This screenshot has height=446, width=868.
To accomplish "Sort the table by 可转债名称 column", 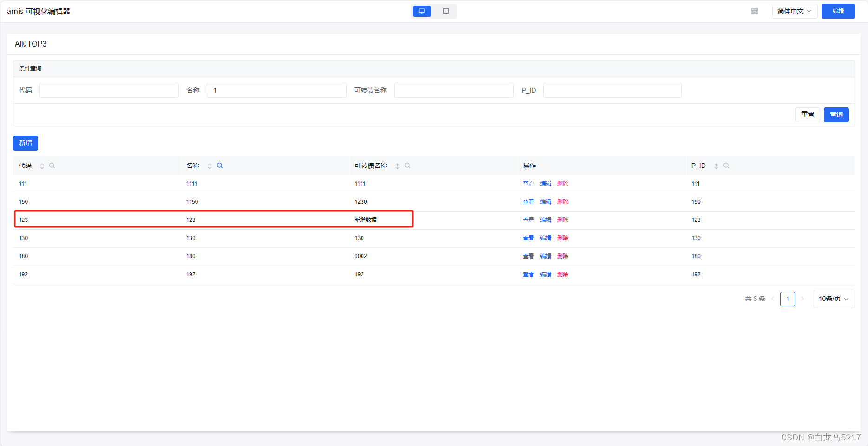I will tap(397, 166).
